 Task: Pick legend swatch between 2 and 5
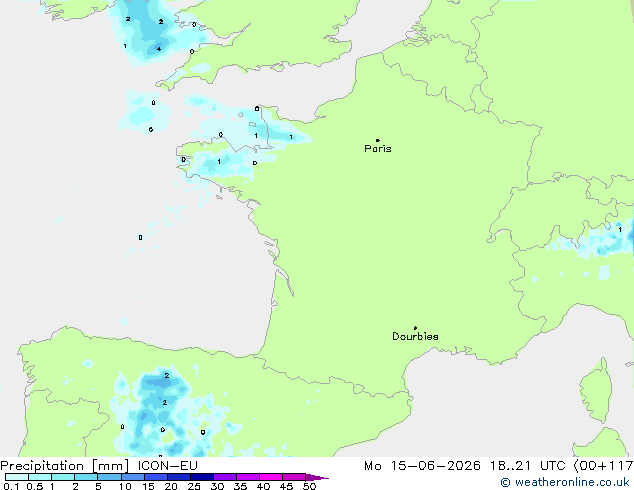86,477
